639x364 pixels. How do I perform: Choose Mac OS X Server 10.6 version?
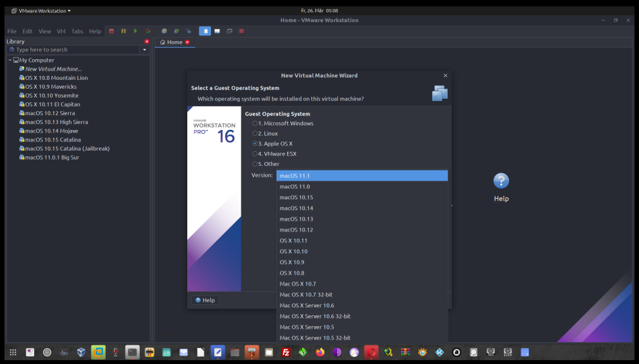tap(362, 305)
